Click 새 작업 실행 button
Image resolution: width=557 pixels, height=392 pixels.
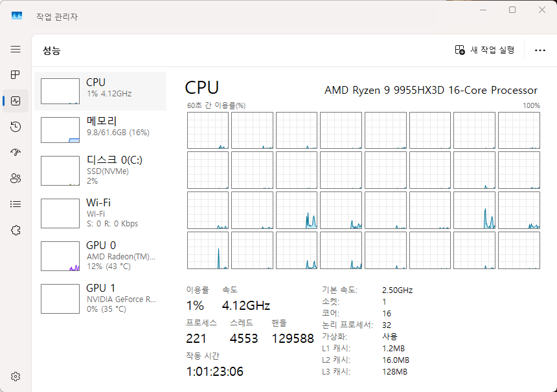pyautogui.click(x=485, y=50)
